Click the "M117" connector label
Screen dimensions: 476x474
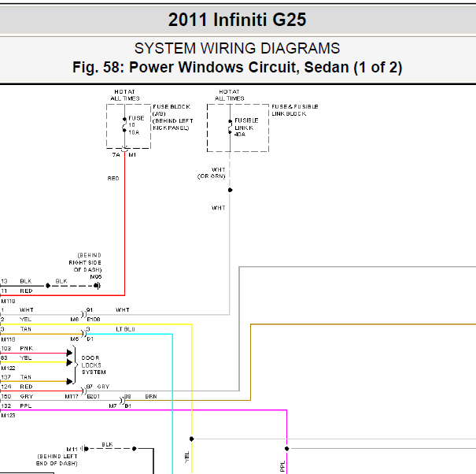72,397
